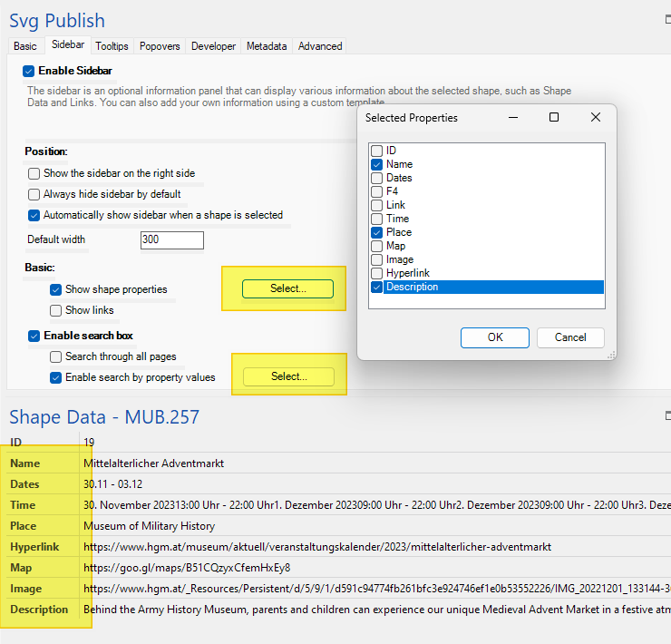The height and width of the screenshot is (644, 671).
Task: Open the Developer tab
Action: 213,46
